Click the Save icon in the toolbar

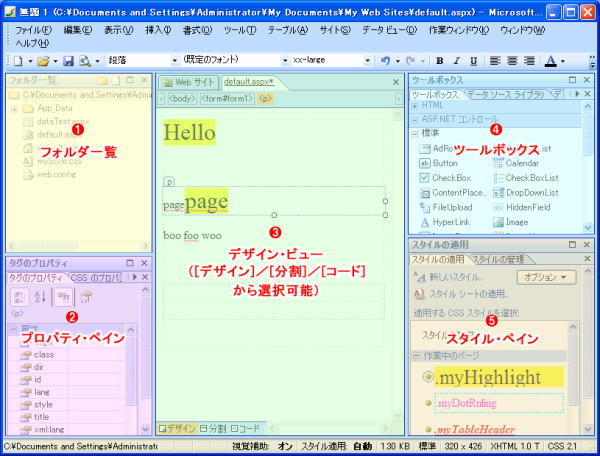tap(67, 61)
